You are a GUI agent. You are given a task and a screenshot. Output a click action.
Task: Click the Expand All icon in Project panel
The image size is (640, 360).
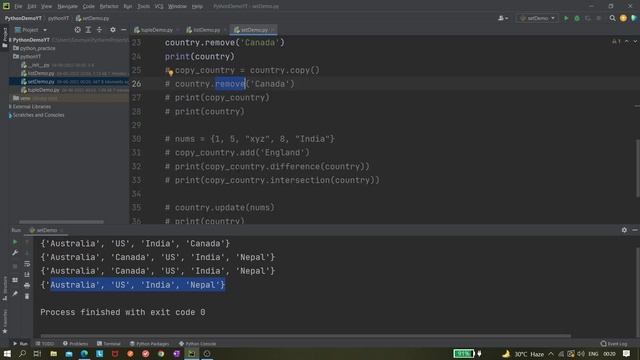(88, 30)
